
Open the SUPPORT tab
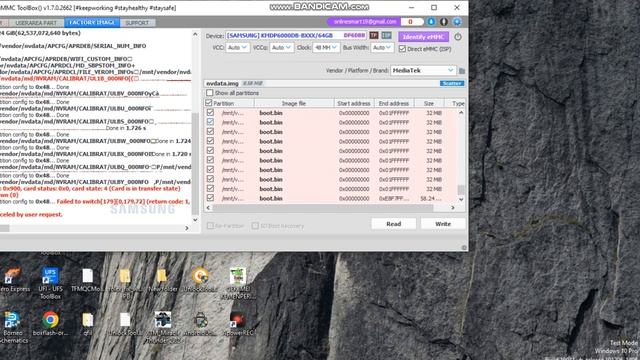(137, 23)
